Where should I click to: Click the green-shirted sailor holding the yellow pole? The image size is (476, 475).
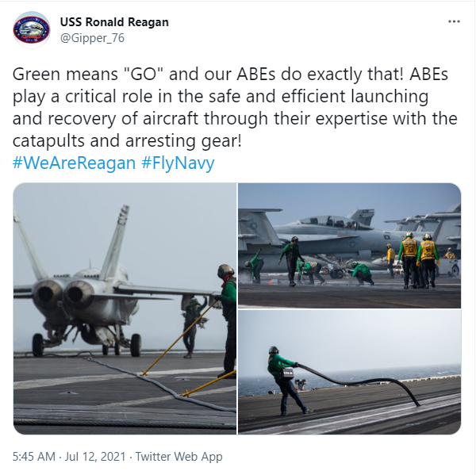[228, 320]
